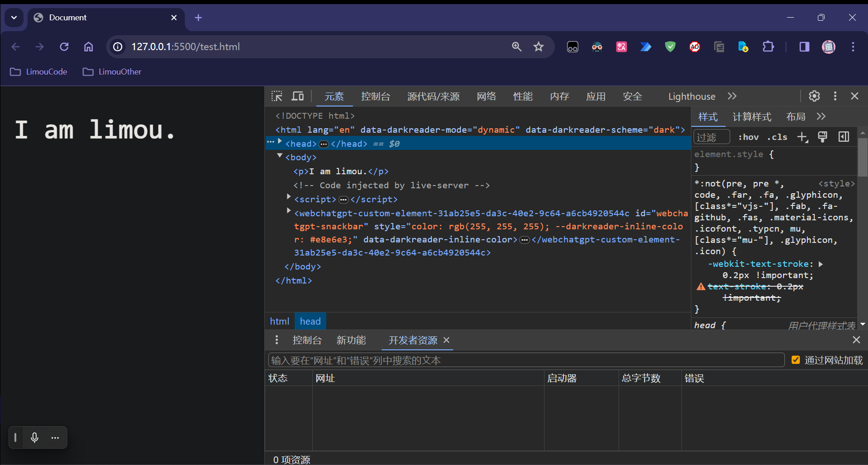
Task: Uncheck the 通过网站加载 checkbox
Action: (x=796, y=360)
